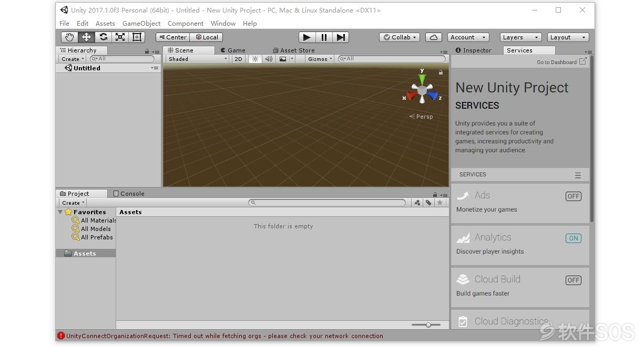Select the Hand tool in toolbar
Viewport: 644px width, 347px height.
point(69,37)
